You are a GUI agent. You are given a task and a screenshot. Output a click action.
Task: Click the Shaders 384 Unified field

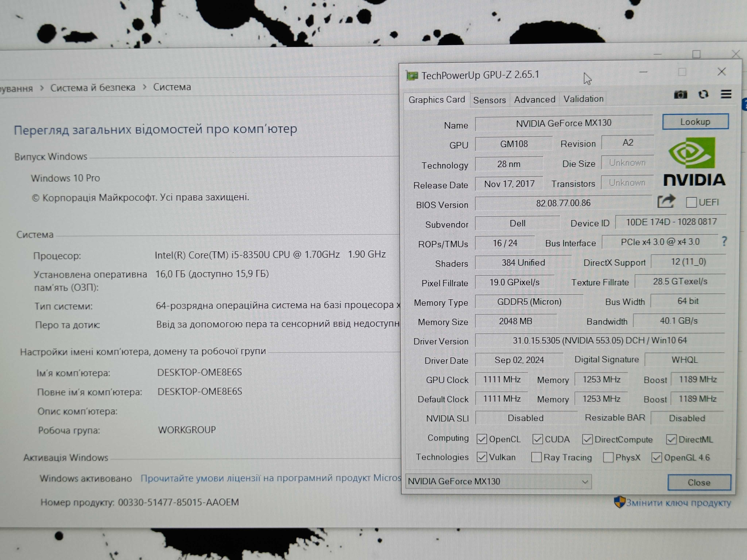click(x=523, y=263)
